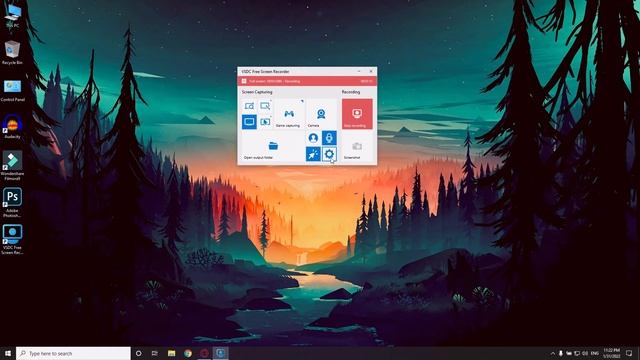Launch Adobe Photoshop desktop shortcut

pos(13,202)
